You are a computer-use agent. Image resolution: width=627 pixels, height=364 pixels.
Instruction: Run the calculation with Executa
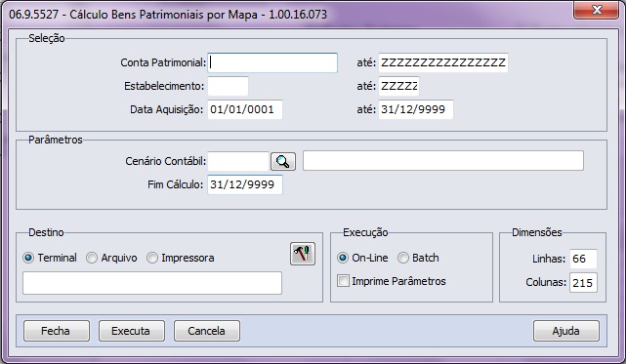132,331
